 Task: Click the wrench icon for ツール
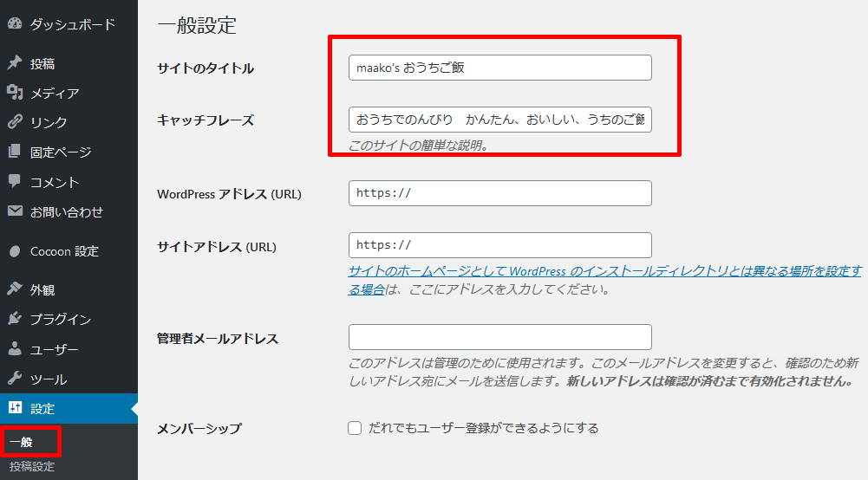pos(15,379)
